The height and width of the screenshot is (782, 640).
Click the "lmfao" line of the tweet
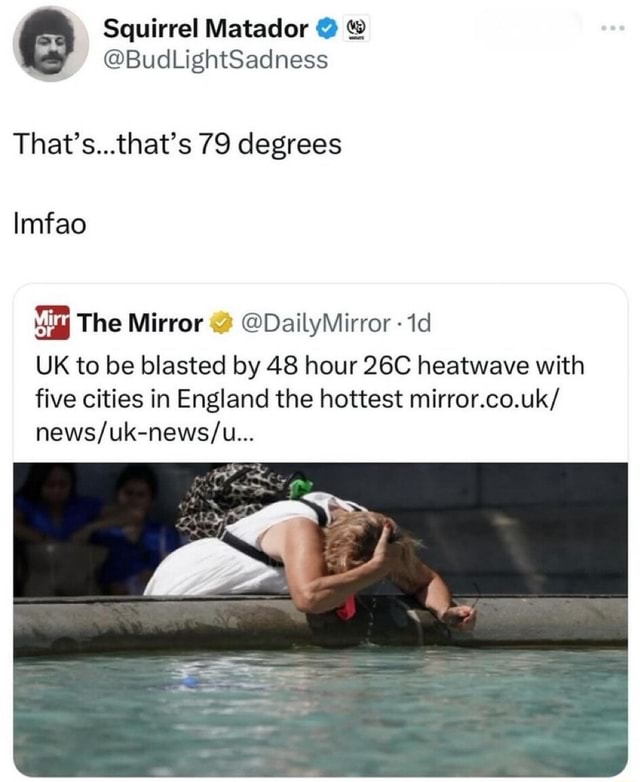coord(50,224)
